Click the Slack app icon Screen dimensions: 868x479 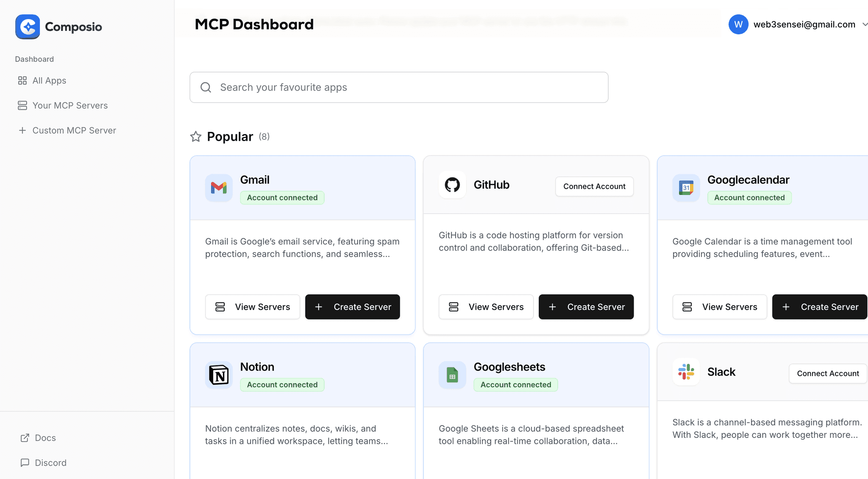click(686, 372)
